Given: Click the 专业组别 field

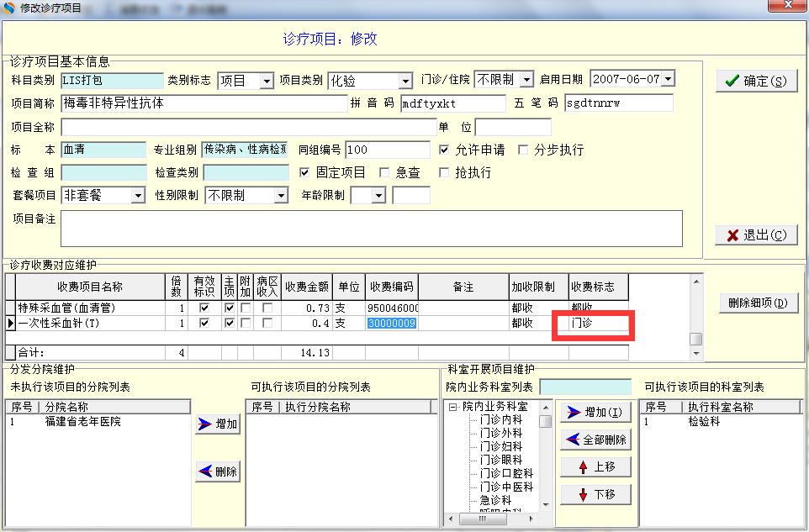Looking at the screenshot, I should pyautogui.click(x=245, y=150).
